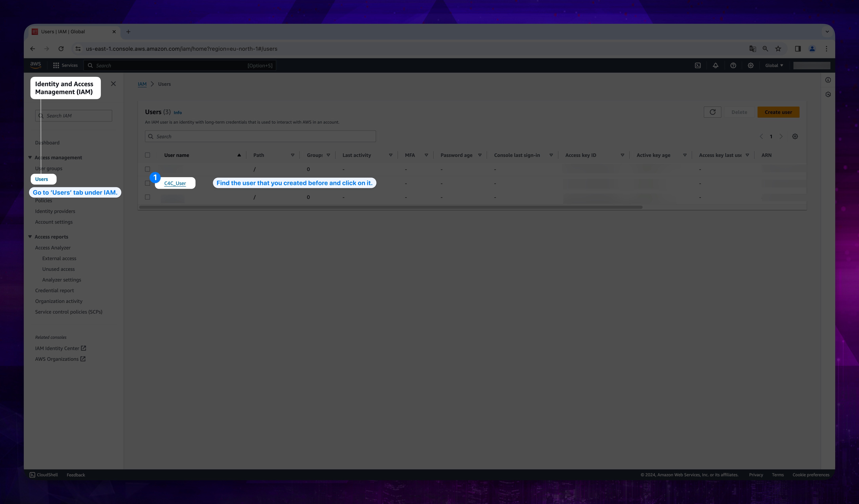
Task: Click the IAM breadcrumb link
Action: coord(142,84)
